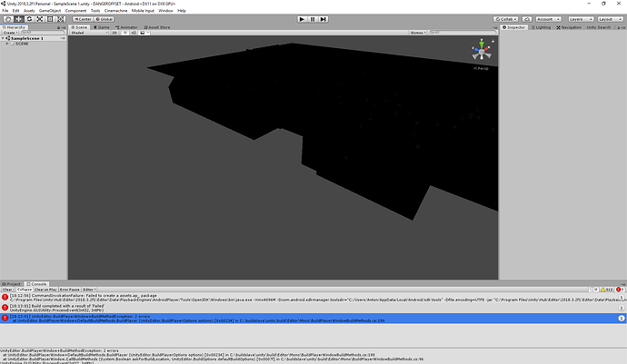The width and height of the screenshot is (627, 364).
Task: Open the Mobile Input menu
Action: click(143, 11)
